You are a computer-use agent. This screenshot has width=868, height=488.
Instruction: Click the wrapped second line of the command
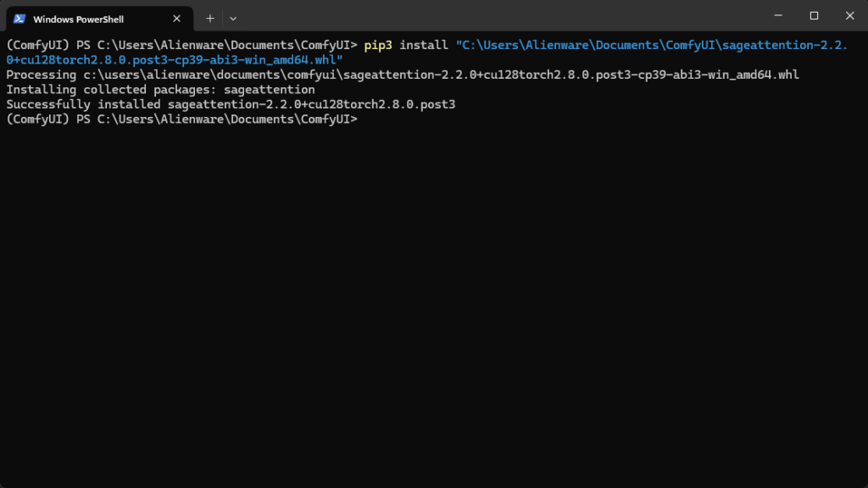click(x=174, y=60)
